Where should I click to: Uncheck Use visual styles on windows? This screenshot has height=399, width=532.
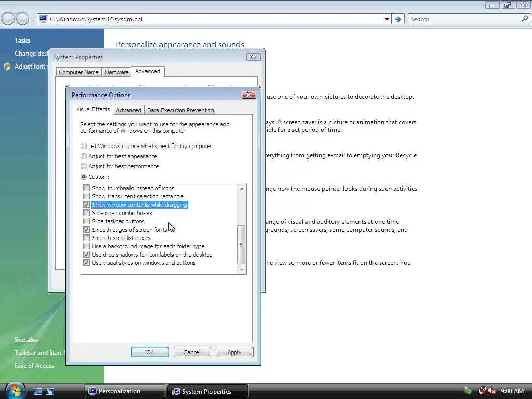click(87, 263)
